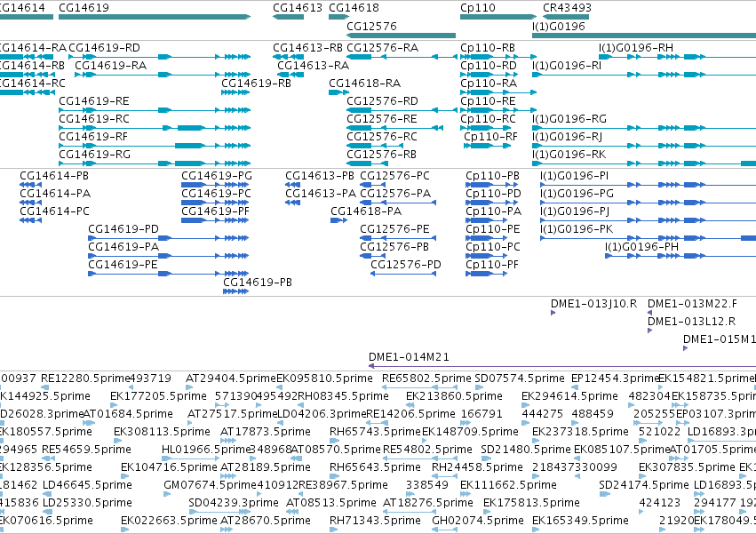Select transcript Cp110-RA

point(489,84)
